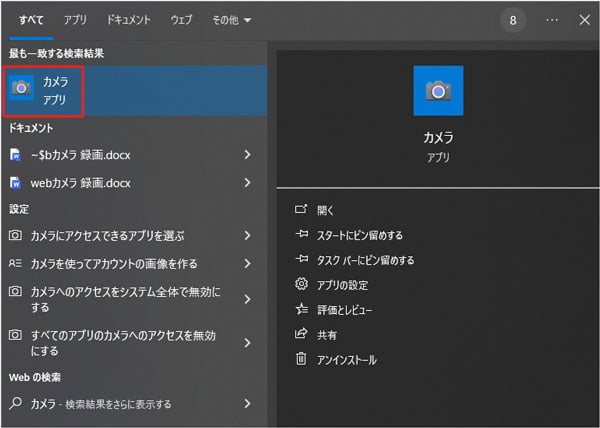Image resolution: width=600 pixels, height=428 pixels.
Task: Open the カメラ app best match result
Action: coord(134,91)
